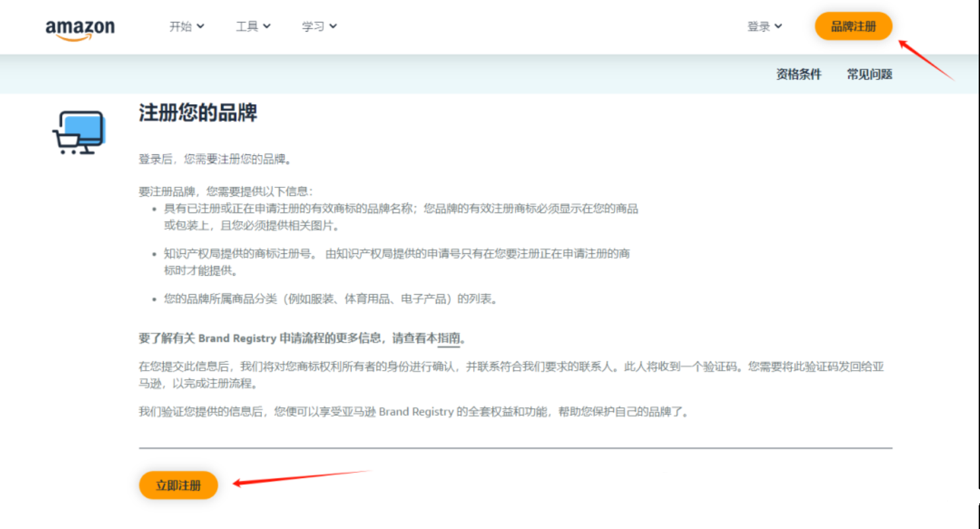
Task: Click the Amazon logo
Action: [80, 30]
